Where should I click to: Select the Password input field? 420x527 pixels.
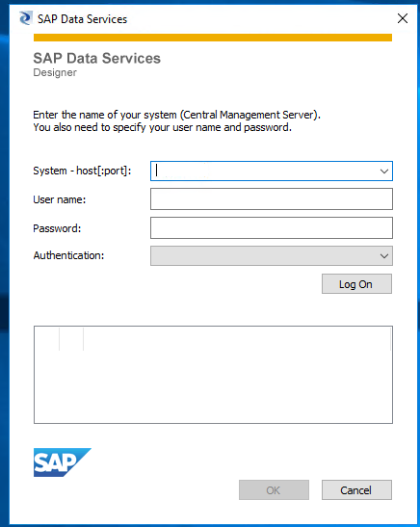tap(272, 228)
